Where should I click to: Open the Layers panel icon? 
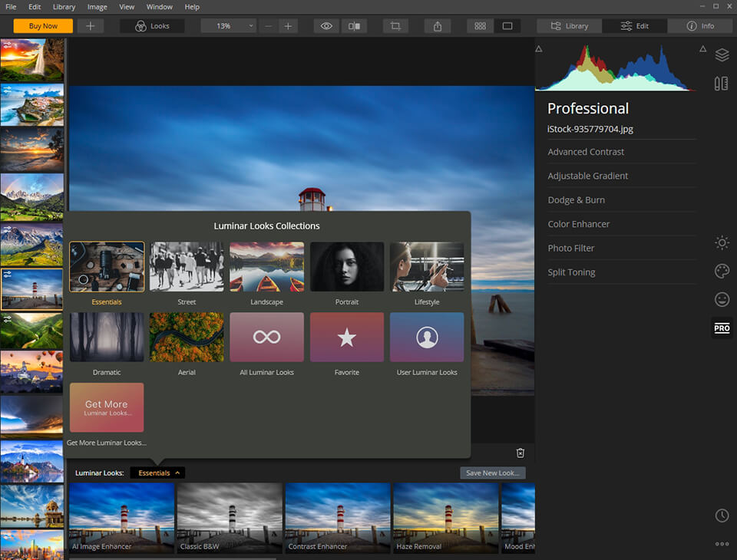pyautogui.click(x=722, y=55)
